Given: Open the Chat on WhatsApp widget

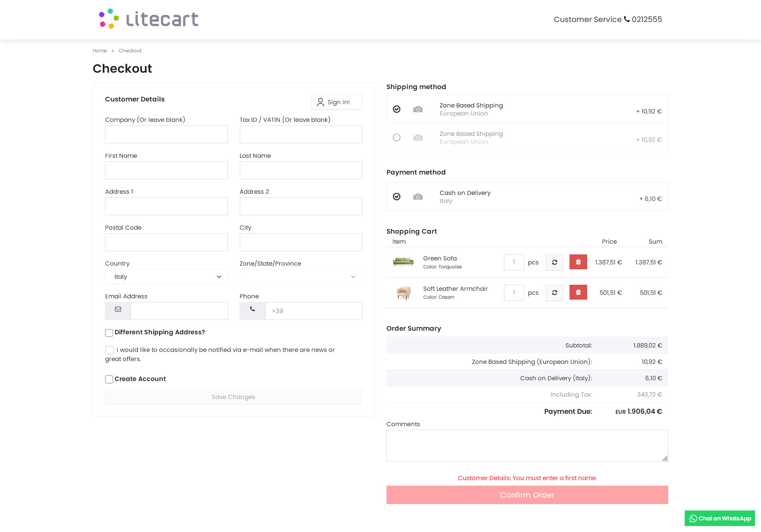Looking at the screenshot, I should click(719, 518).
